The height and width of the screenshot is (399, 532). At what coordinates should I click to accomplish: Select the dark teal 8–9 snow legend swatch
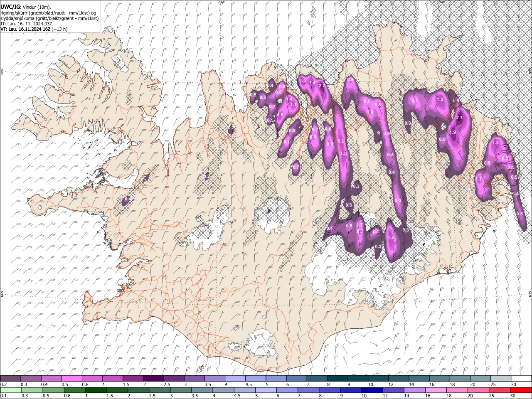[x=337, y=378]
